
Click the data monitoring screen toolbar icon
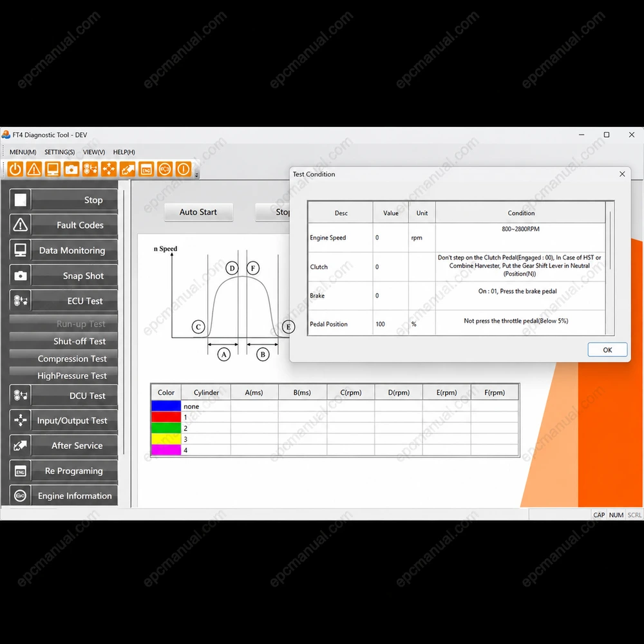53,169
